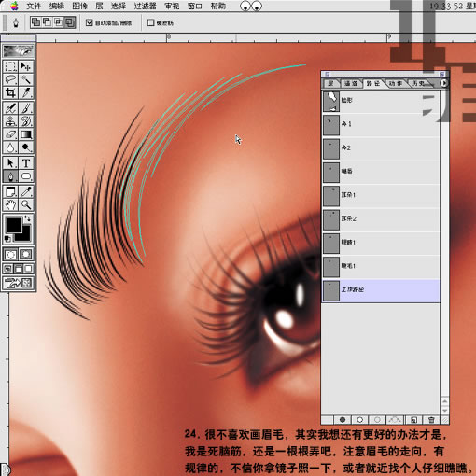The height and width of the screenshot is (476, 476).
Task: Open the 文件 (File) menu
Action: click(x=34, y=6)
